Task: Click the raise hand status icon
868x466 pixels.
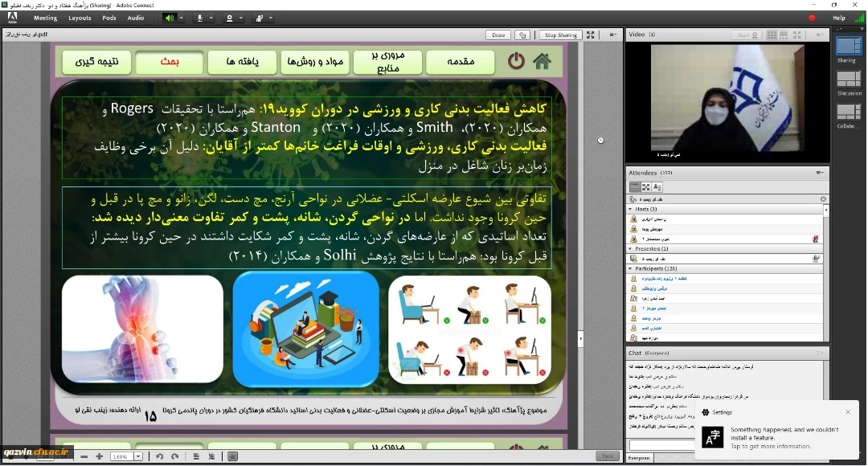Action: tap(260, 18)
